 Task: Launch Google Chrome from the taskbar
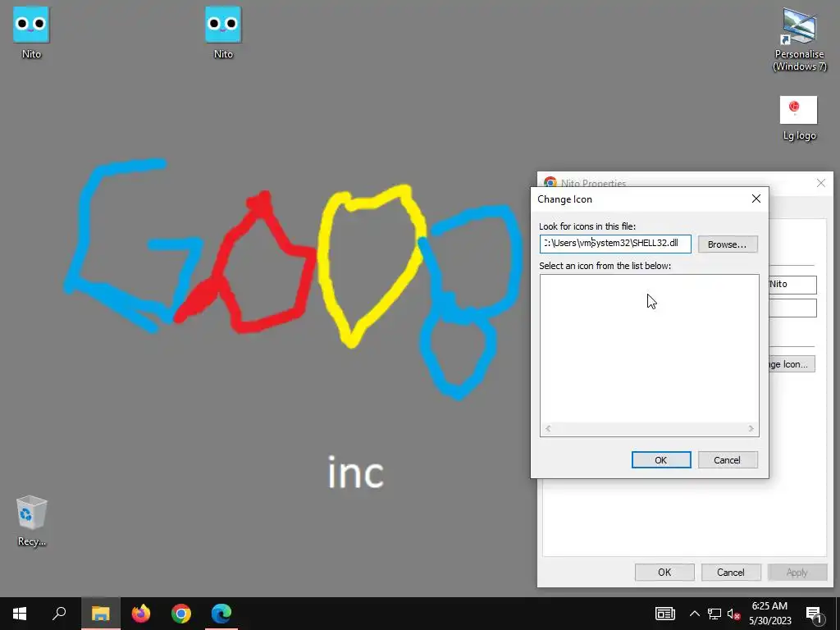pyautogui.click(x=181, y=614)
